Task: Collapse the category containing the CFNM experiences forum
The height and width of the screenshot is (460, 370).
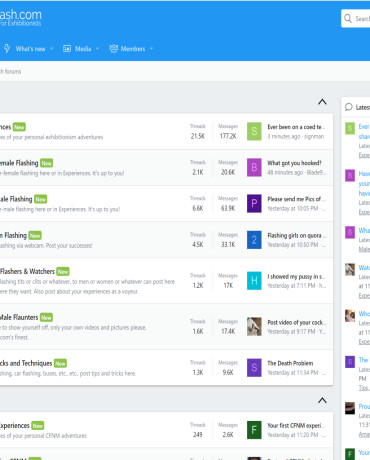Action: (x=322, y=400)
